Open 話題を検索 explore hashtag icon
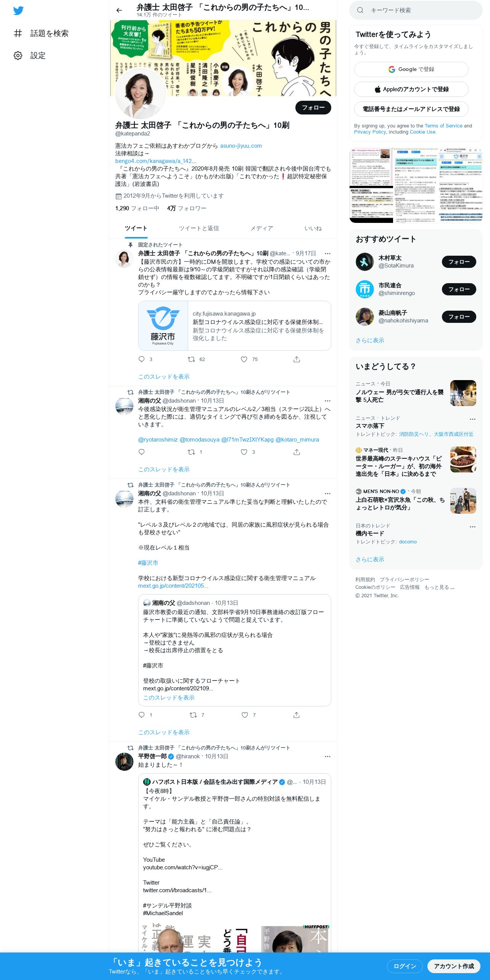 (x=18, y=33)
